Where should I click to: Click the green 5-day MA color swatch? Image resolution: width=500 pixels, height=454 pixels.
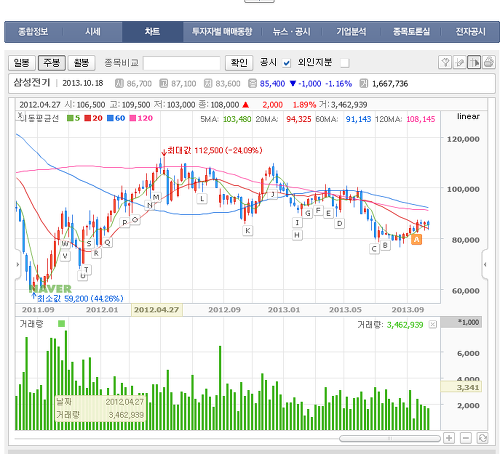coord(70,118)
